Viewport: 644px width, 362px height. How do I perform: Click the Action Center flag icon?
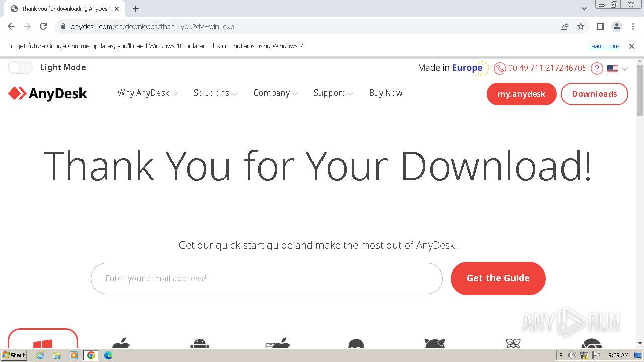(x=596, y=355)
